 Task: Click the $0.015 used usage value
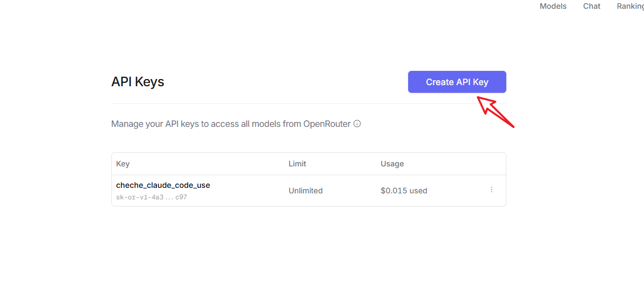tap(404, 191)
